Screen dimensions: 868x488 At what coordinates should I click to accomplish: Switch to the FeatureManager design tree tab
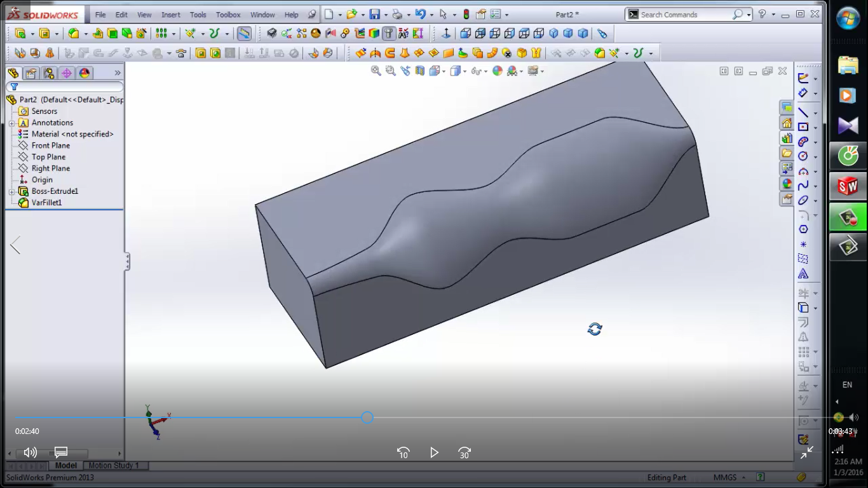[x=13, y=73]
